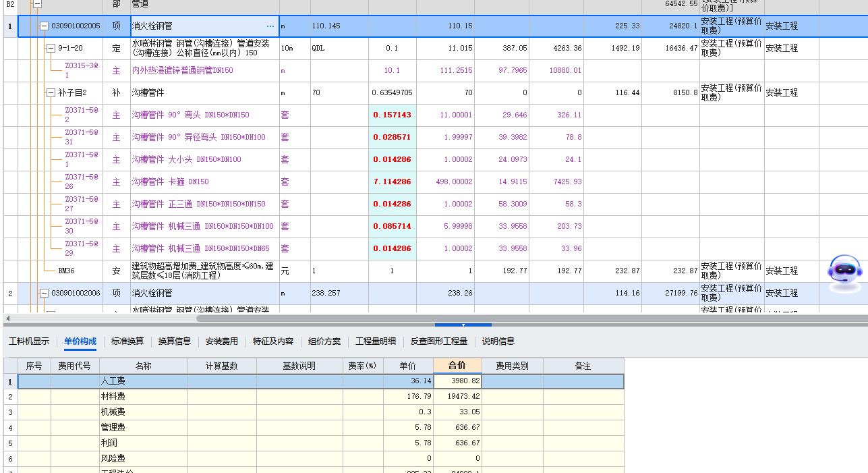The image size is (868, 473).
Task: Open the 反查图形工程量 tab
Action: tap(439, 341)
